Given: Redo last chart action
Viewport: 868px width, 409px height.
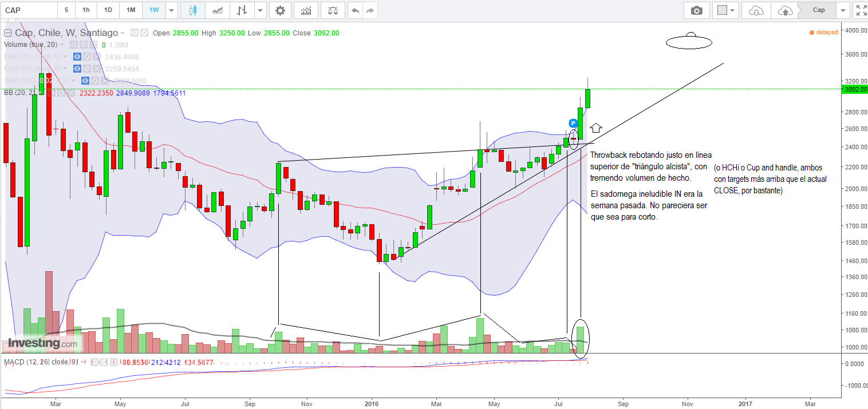Looking at the screenshot, I should point(370,10).
